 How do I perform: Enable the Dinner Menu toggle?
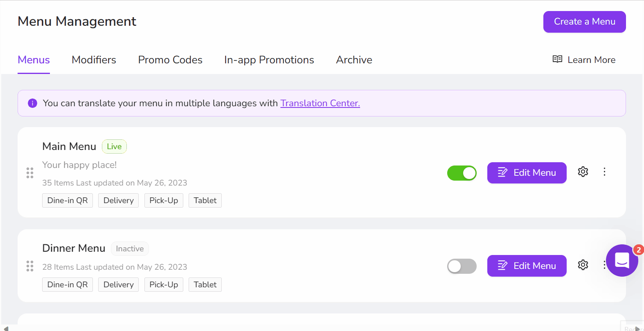[462, 266]
